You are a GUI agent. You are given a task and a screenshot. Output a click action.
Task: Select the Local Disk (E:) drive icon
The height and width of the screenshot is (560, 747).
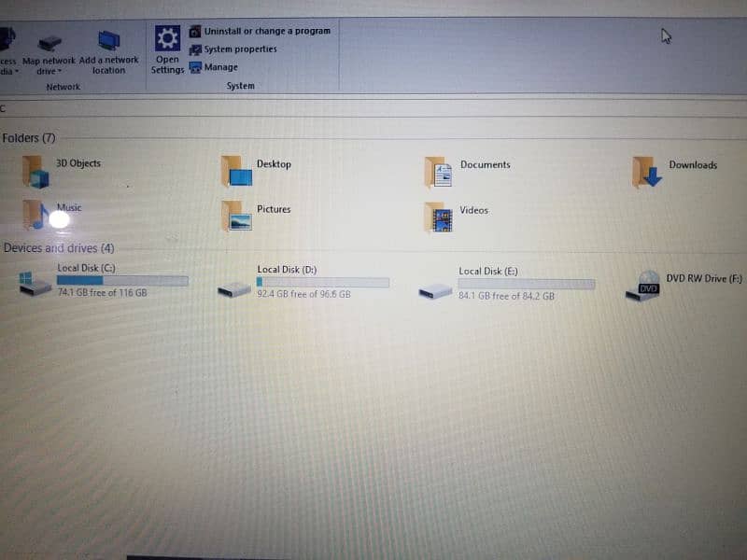[x=435, y=291]
